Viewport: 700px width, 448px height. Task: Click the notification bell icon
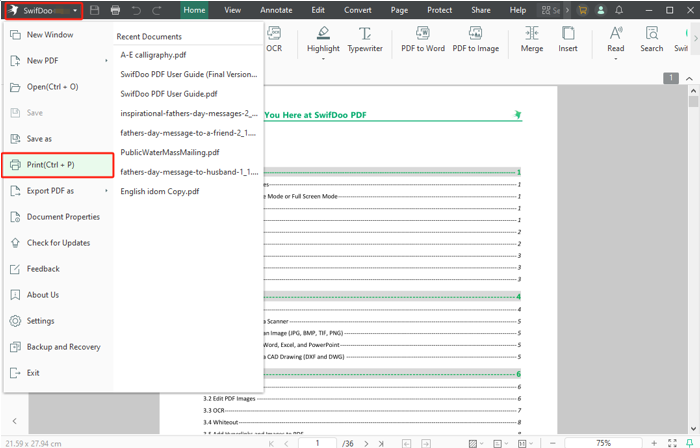click(619, 10)
